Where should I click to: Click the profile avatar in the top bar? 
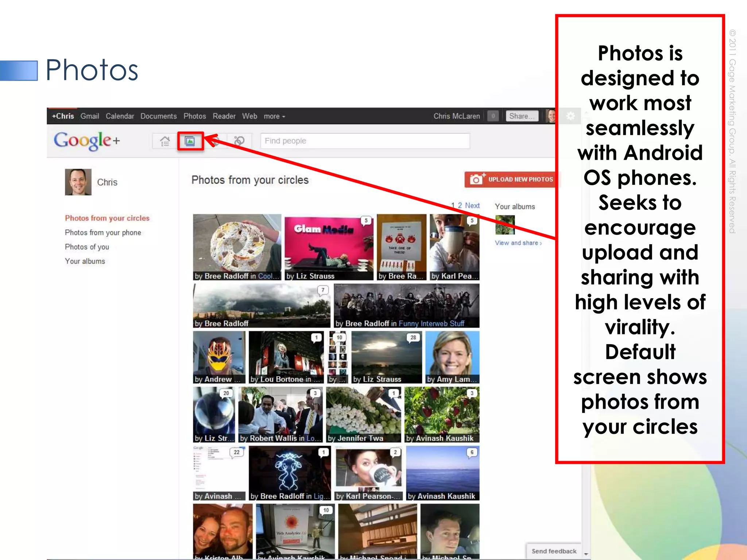click(x=551, y=116)
